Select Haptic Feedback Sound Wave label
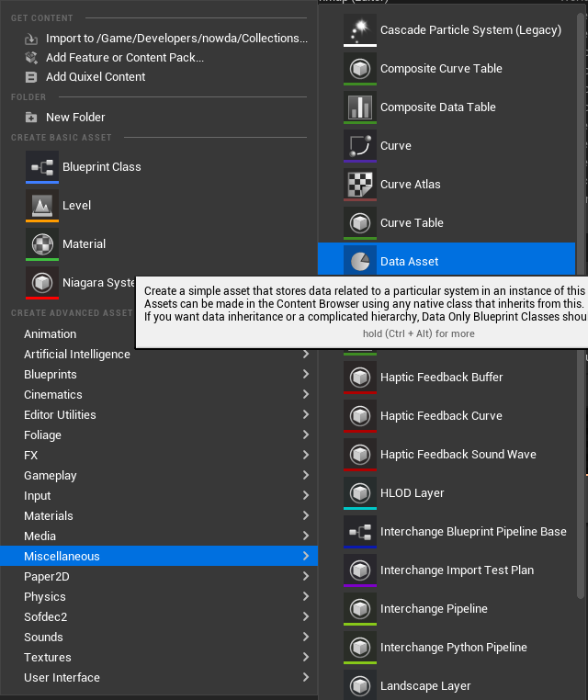The image size is (588, 700). (458, 455)
